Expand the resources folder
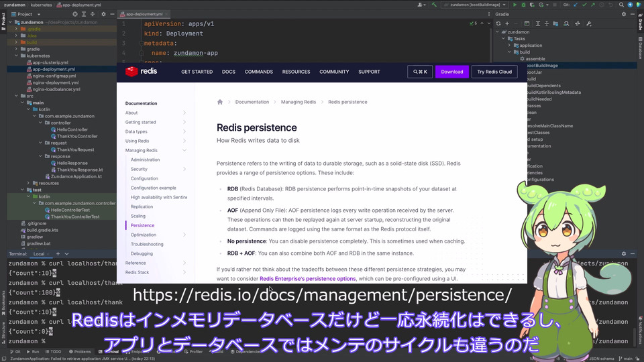 point(28,183)
